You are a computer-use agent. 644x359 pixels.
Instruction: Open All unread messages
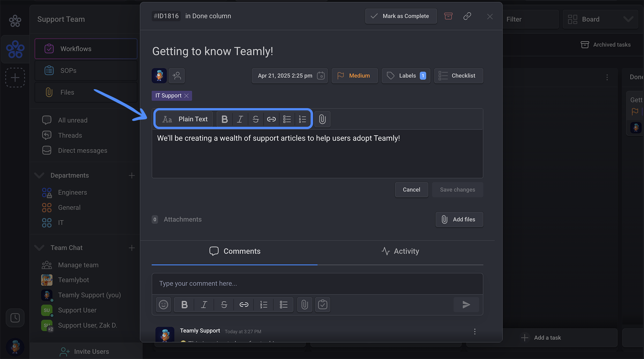pos(73,120)
